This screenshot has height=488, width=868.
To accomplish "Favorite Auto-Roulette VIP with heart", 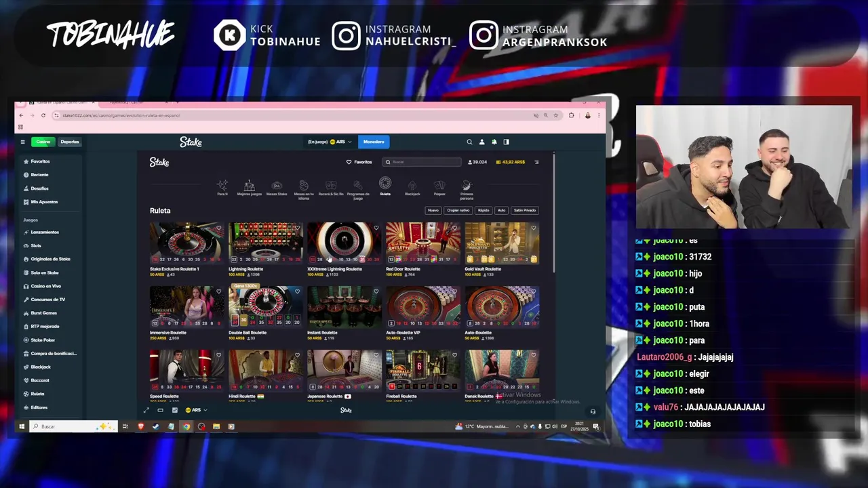I will tap(454, 291).
